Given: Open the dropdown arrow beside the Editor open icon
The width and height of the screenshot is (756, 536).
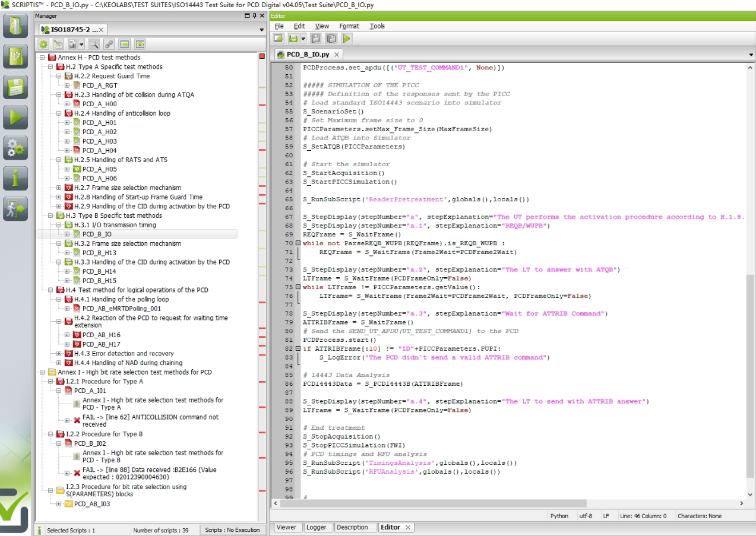Looking at the screenshot, I should pyautogui.click(x=303, y=39).
